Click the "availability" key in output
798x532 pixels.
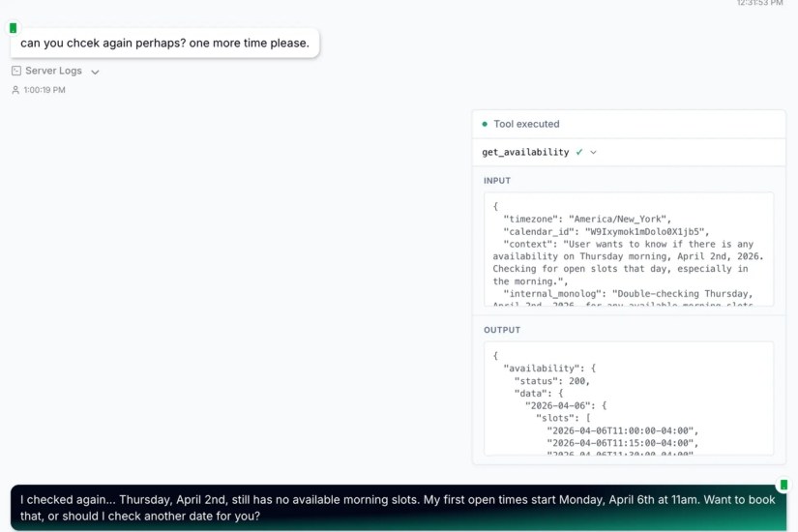[x=541, y=369]
